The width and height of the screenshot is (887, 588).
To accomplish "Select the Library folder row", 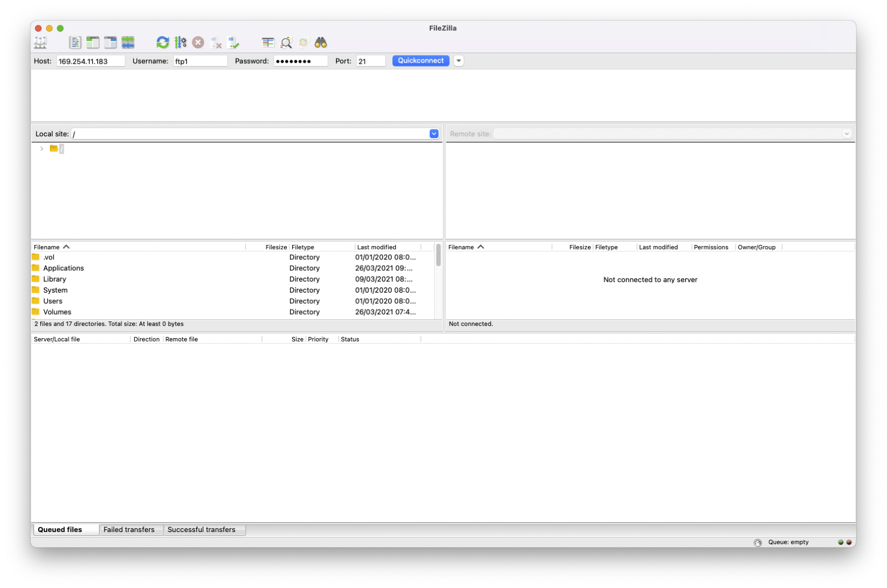I will [x=233, y=280].
